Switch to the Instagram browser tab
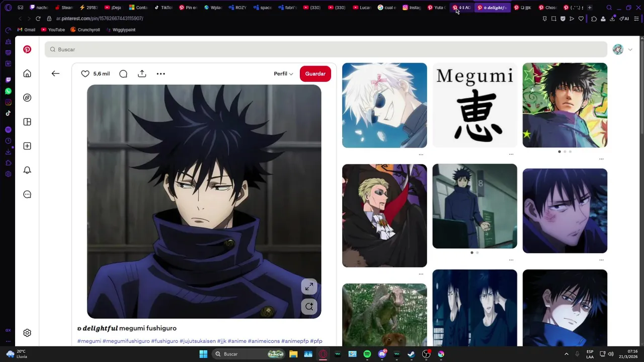Screen dimensions: 644x362 tap(412, 8)
